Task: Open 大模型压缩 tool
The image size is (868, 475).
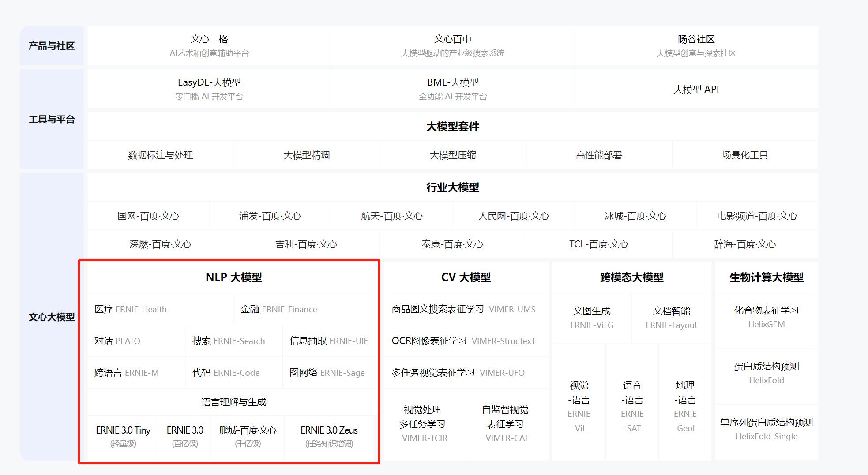Action: 452,155
